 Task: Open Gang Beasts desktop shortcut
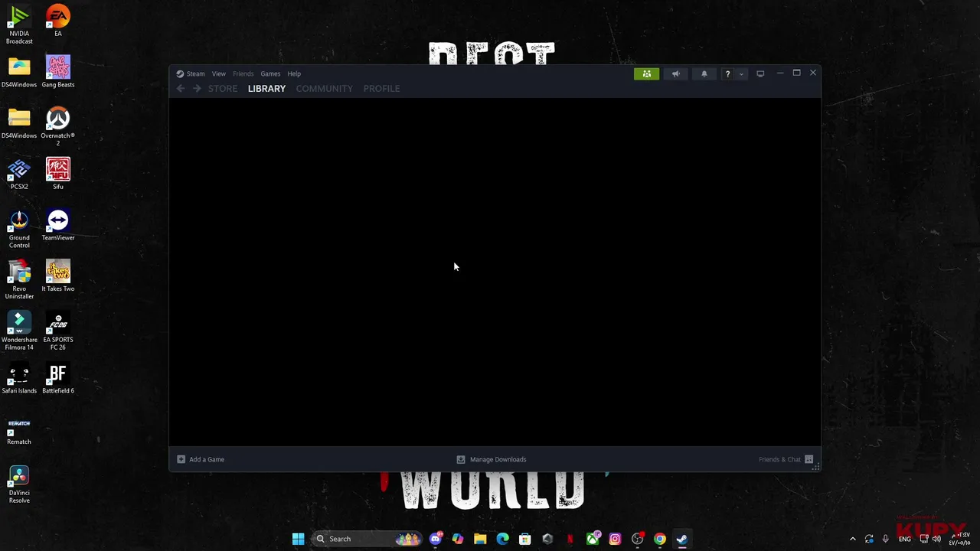click(x=57, y=71)
